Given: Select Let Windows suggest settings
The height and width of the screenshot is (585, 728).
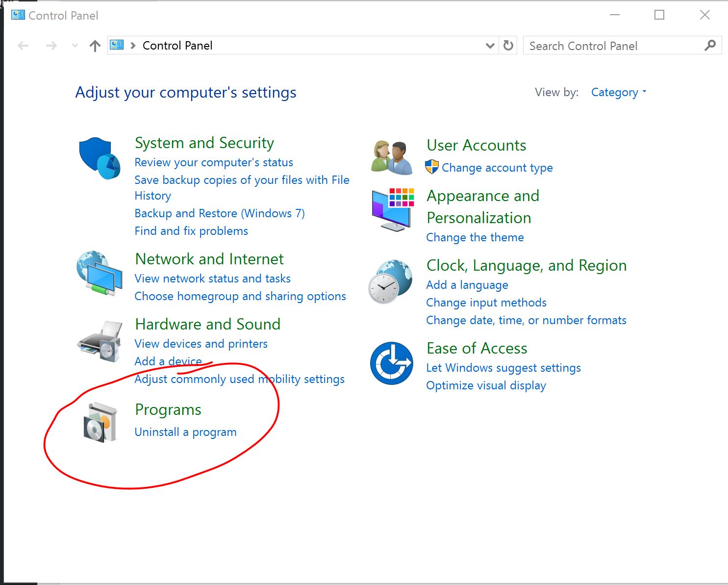Looking at the screenshot, I should click(503, 368).
